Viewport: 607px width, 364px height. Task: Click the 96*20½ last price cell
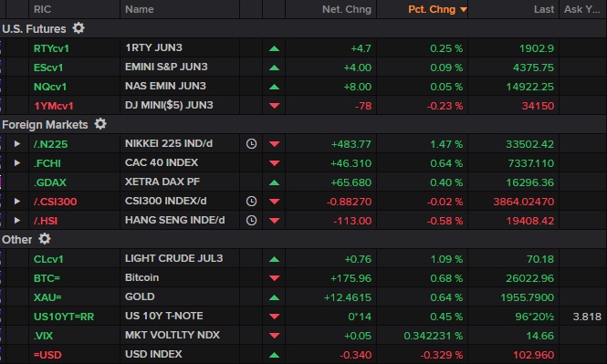535,317
